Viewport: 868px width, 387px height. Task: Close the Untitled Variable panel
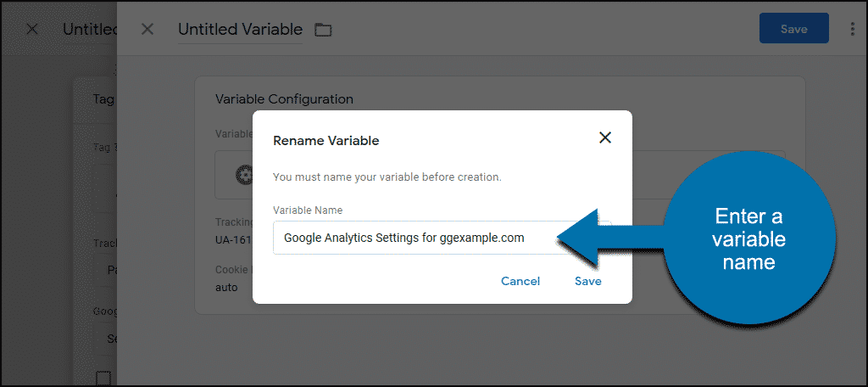pyautogui.click(x=147, y=30)
